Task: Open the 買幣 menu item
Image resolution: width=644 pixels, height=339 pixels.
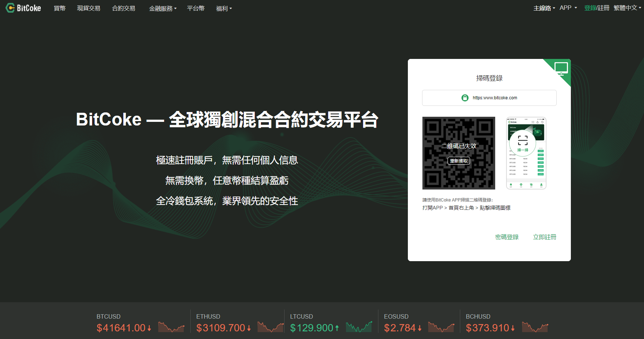Action: [60, 8]
